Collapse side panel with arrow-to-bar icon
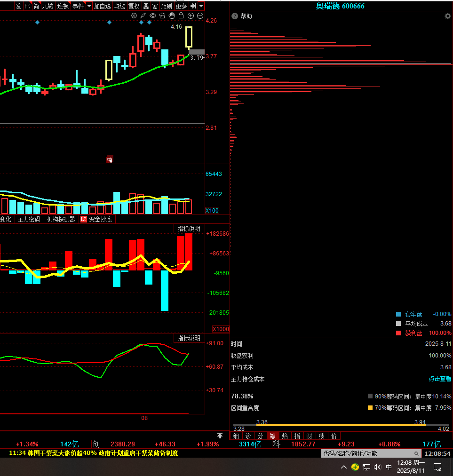Image resolution: width=453 pixels, height=476 pixels. [x=193, y=6]
